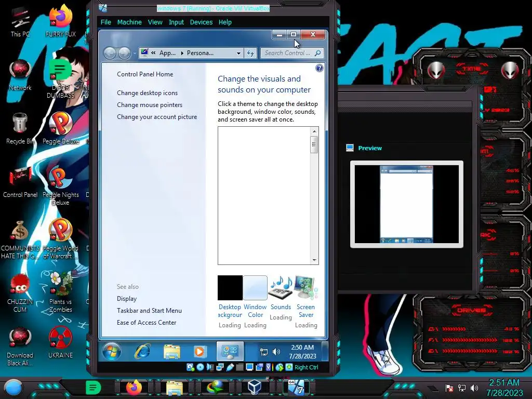Open the VirtualBox File menu

click(106, 22)
